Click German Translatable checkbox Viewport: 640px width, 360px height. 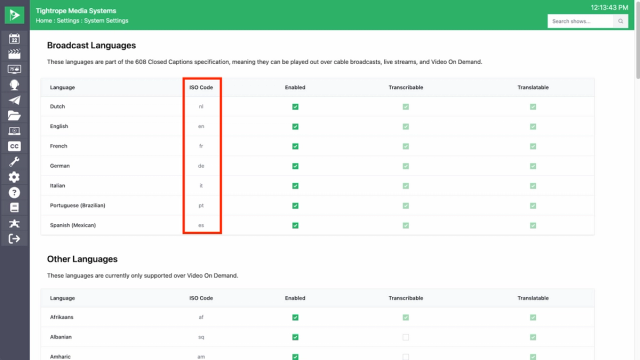click(x=533, y=166)
